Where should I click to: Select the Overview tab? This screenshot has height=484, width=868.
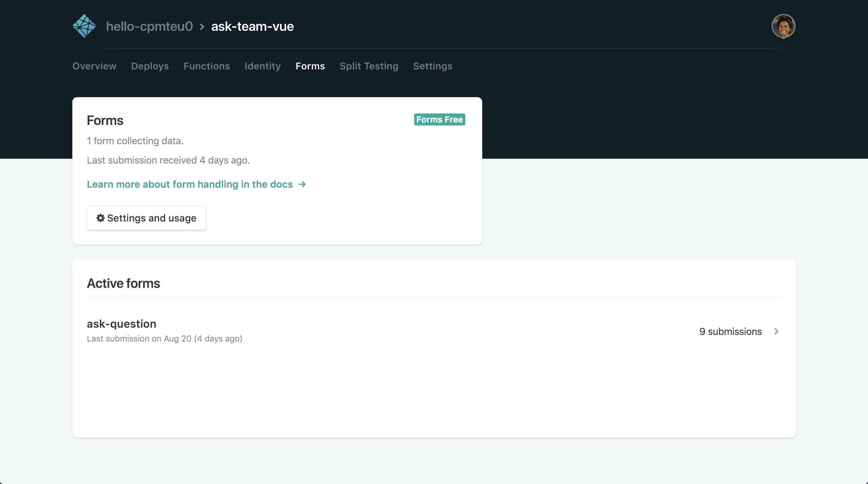(94, 66)
